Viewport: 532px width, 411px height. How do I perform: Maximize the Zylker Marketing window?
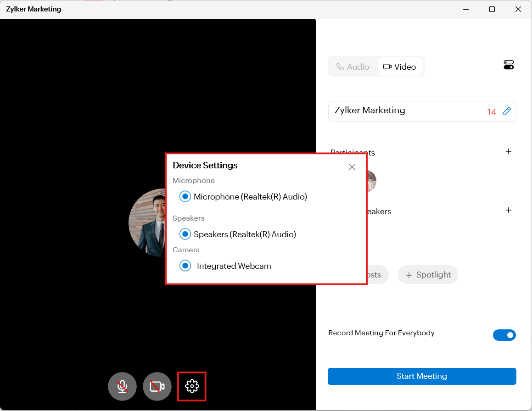point(492,9)
